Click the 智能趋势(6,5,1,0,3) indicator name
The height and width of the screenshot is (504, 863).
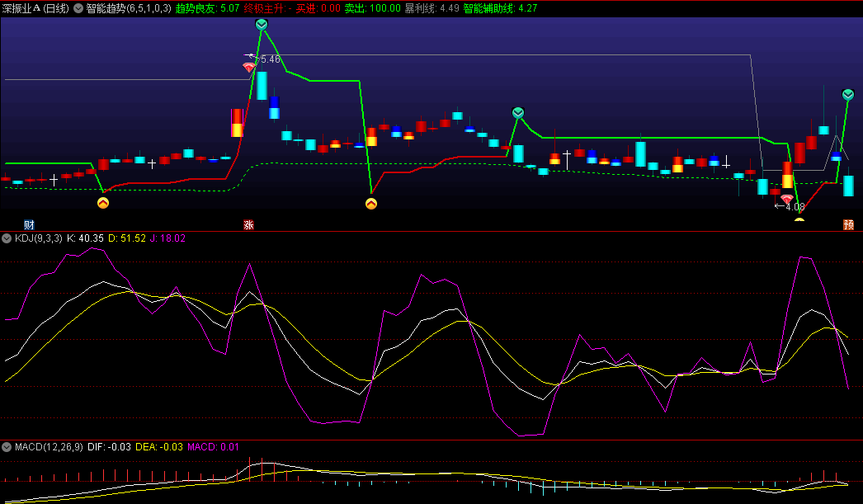[129, 8]
